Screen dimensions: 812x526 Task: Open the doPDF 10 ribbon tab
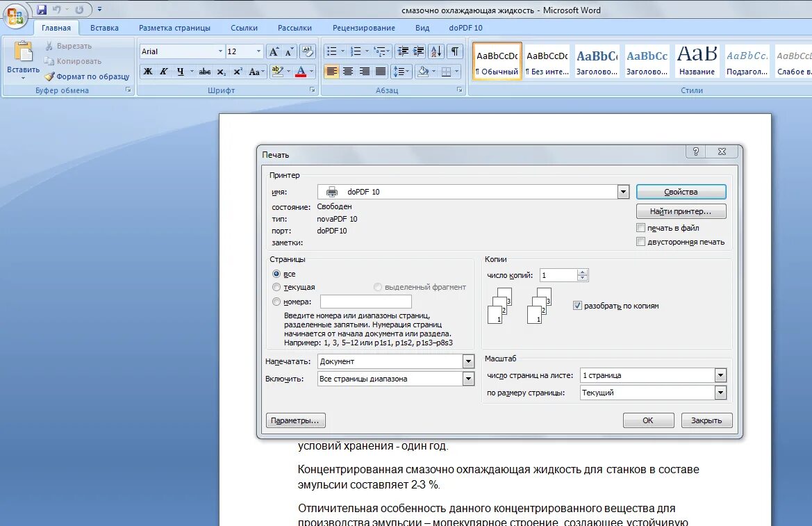point(465,28)
